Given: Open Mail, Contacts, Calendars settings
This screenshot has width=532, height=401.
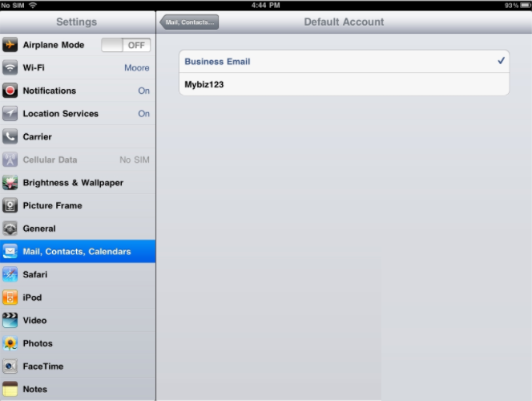Looking at the screenshot, I should (77, 252).
